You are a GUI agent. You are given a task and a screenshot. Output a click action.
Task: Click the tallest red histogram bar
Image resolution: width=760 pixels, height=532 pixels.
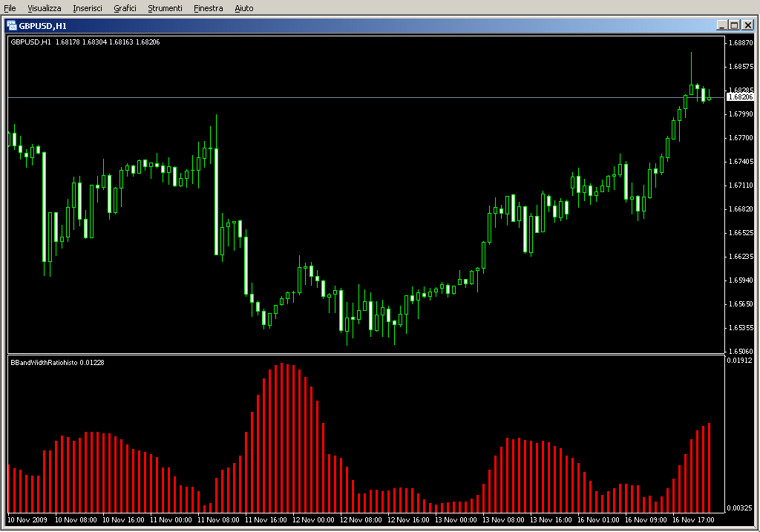point(281,438)
